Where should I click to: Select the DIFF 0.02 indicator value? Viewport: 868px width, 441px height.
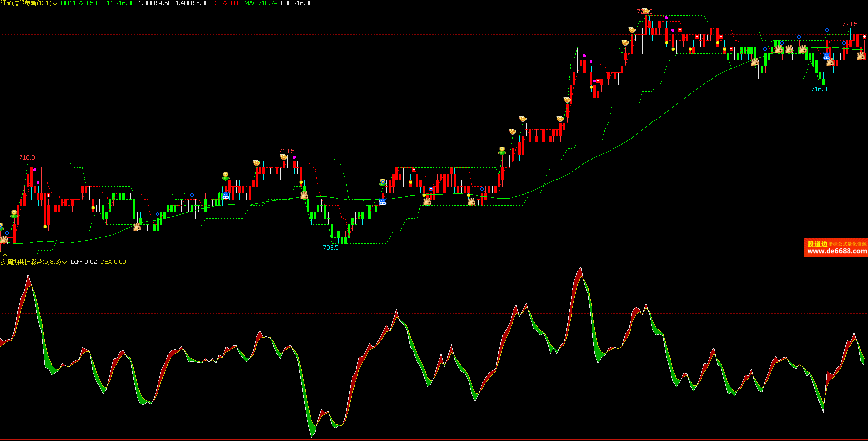83,262
